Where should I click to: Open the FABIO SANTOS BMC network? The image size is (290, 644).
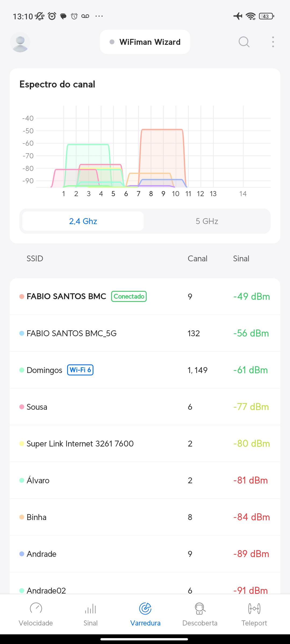tap(66, 297)
